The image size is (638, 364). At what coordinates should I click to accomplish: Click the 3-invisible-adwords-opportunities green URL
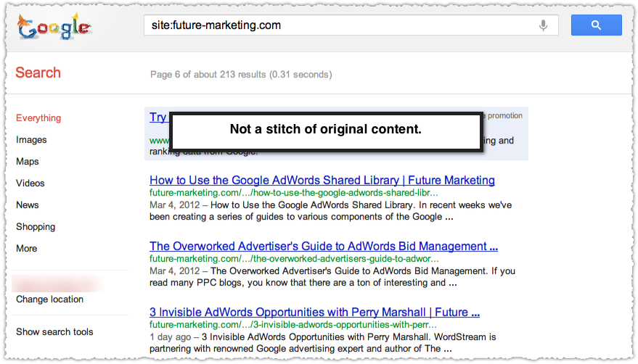(x=293, y=325)
